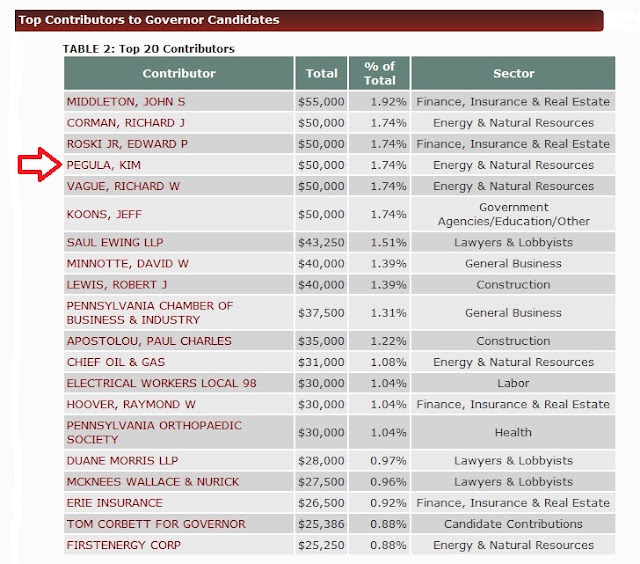Click MCKNEES WALLACE & NURICK link
Screen dimensions: 640x564
pos(153,482)
